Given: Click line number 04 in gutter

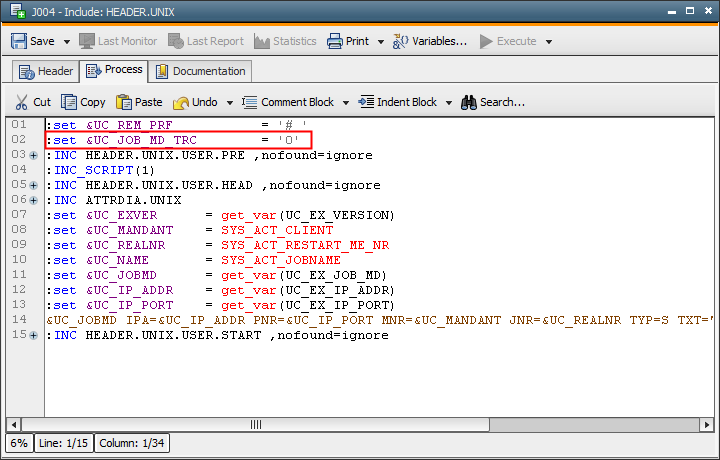Looking at the screenshot, I should click(19, 169).
